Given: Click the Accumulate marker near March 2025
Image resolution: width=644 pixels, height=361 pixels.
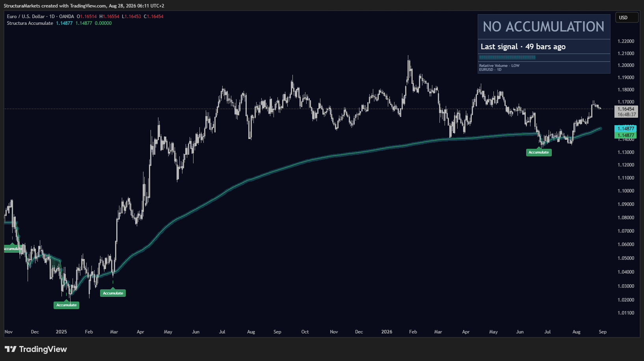Looking at the screenshot, I should tap(113, 293).
